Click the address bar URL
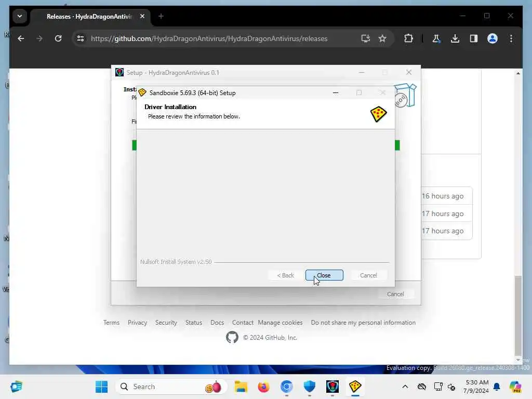Screen dimensions: 532x399 [209, 38]
